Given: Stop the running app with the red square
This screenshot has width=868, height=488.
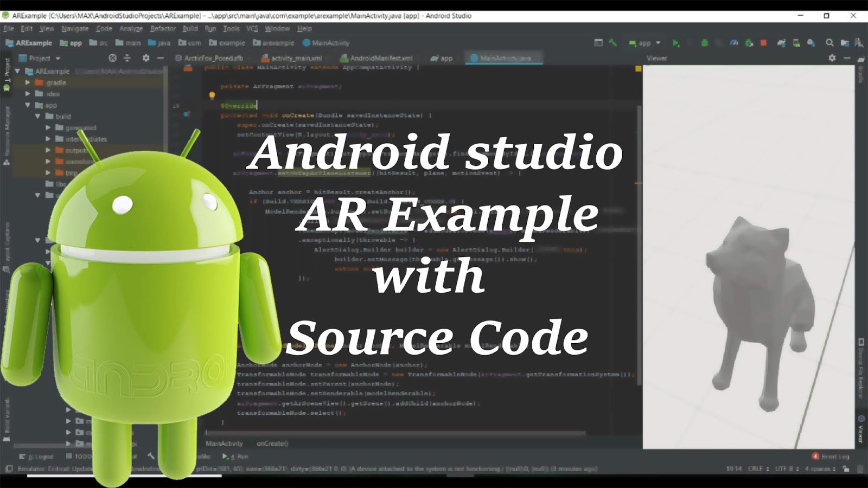Looking at the screenshot, I should pos(763,42).
